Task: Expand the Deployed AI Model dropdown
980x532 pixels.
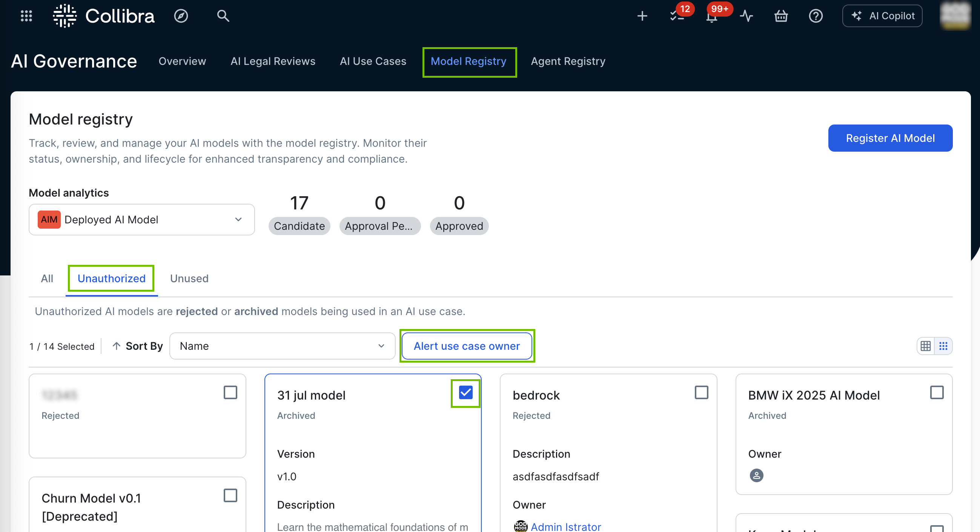Action: 141,220
